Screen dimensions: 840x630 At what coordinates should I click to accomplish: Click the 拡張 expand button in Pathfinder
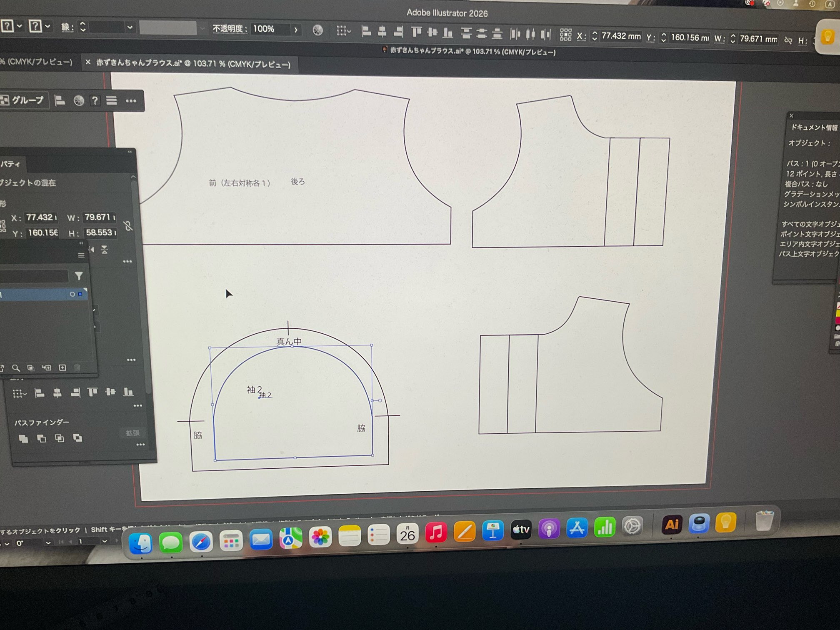coord(132,433)
